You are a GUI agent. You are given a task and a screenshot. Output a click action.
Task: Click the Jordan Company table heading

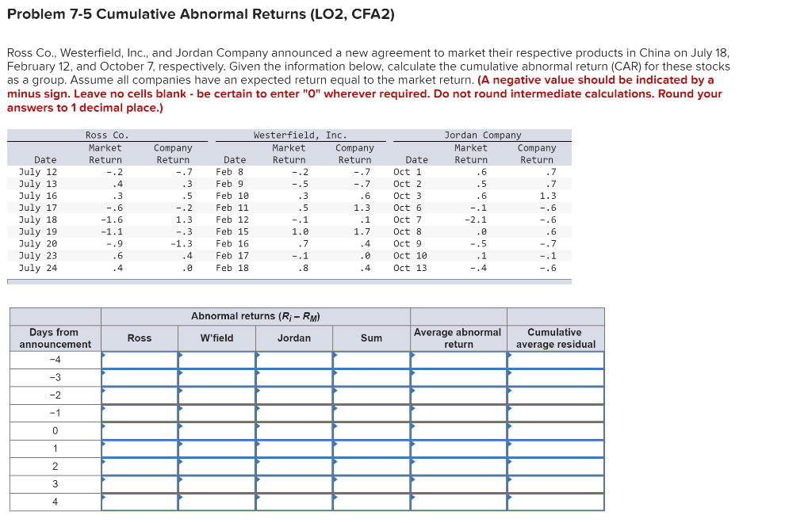click(x=483, y=135)
